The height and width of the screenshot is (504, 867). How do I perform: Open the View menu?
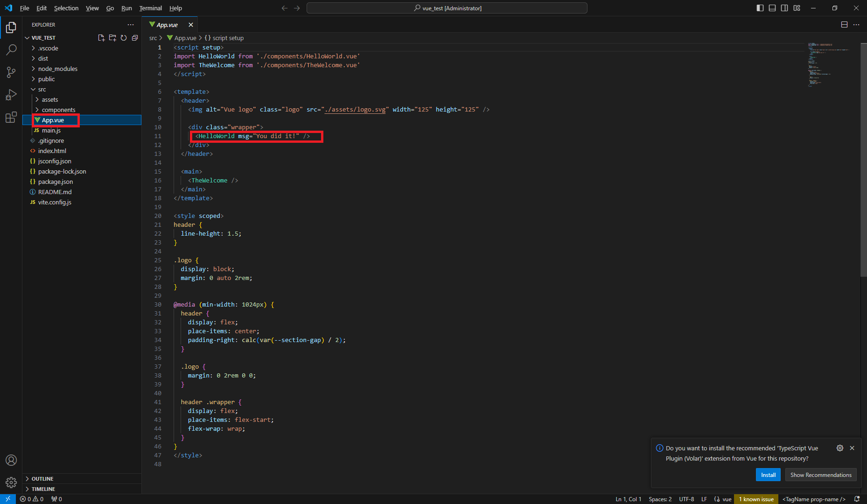pos(92,8)
